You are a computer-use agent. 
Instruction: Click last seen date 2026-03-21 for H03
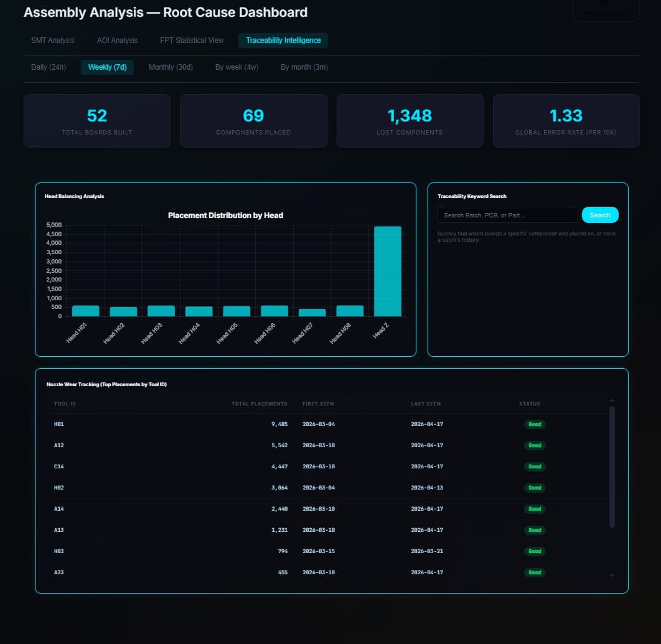point(427,551)
